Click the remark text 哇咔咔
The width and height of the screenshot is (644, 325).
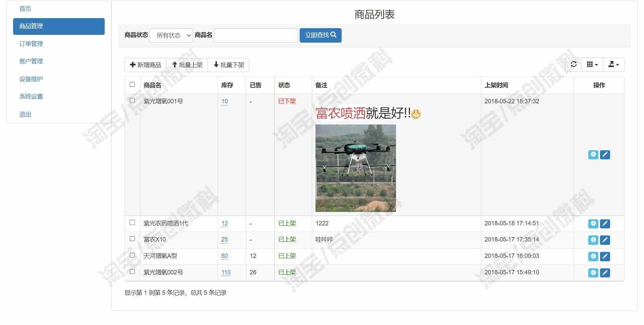[324, 239]
